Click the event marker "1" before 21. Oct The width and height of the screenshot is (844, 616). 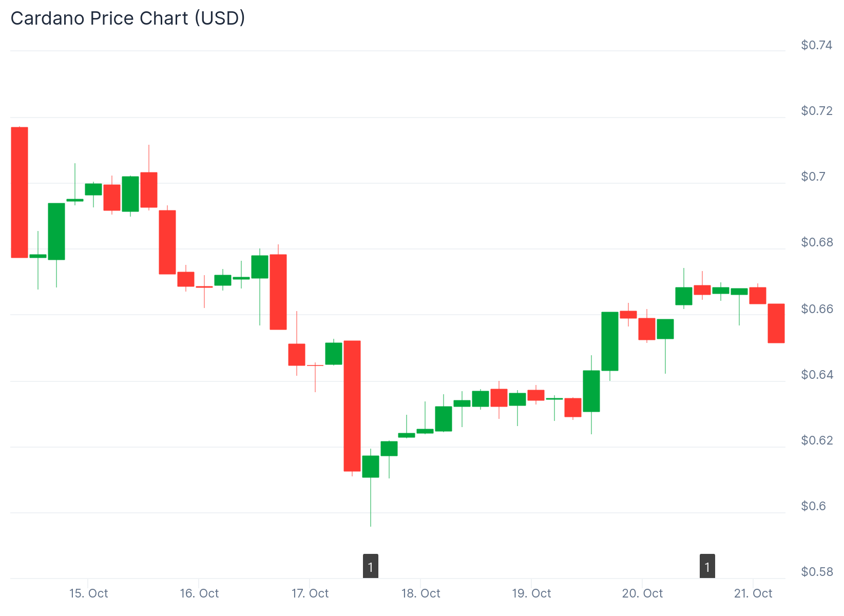[707, 567]
